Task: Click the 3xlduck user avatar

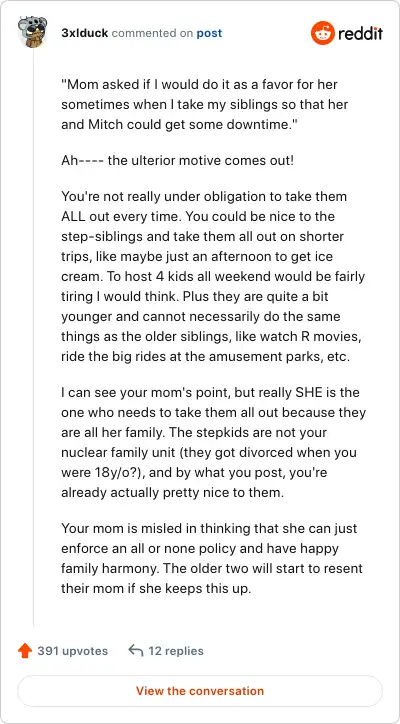Action: point(33,32)
